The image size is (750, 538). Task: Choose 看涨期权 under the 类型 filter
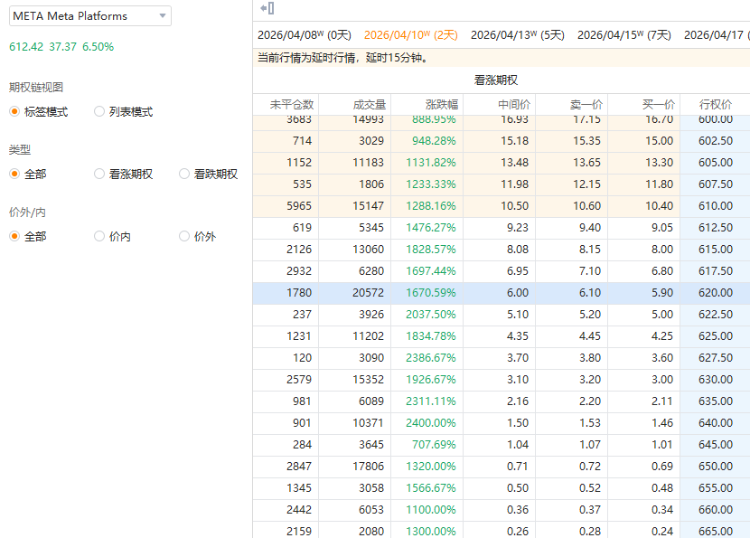click(100, 174)
